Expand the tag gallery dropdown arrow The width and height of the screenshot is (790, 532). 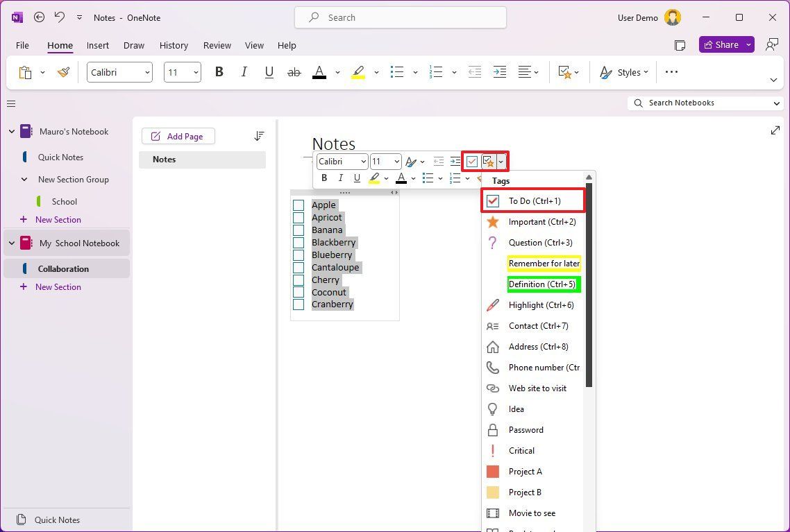click(501, 161)
